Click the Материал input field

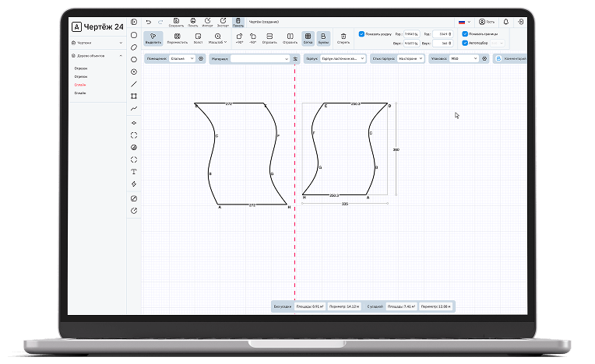(260, 58)
